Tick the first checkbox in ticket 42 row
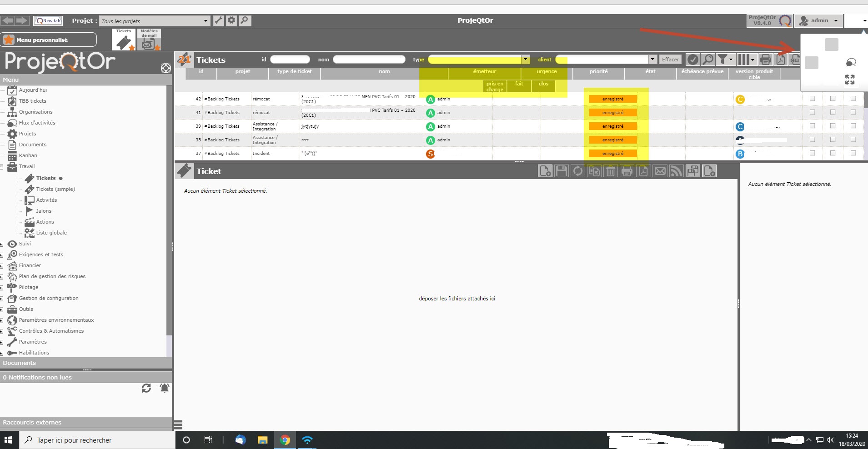Viewport: 868px width, 449px height. click(813, 99)
